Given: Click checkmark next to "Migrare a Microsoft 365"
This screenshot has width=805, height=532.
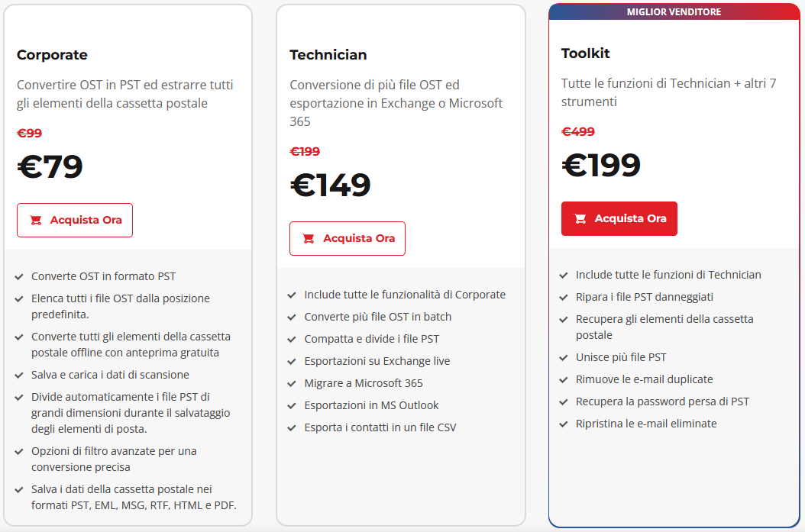Looking at the screenshot, I should click(292, 383).
